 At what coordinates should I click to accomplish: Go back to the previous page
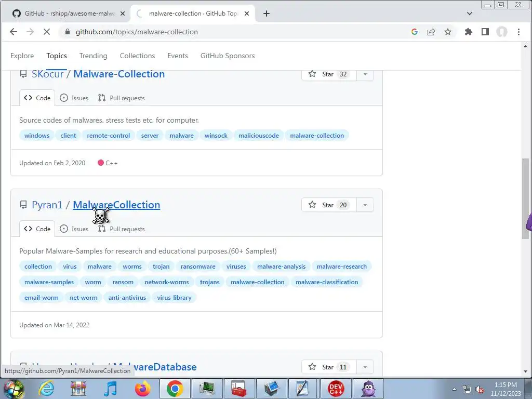point(13,32)
